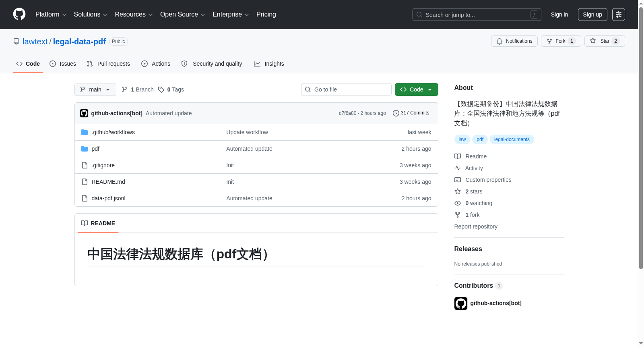
Task: Click the bell icon in Notifications button
Action: point(500,41)
